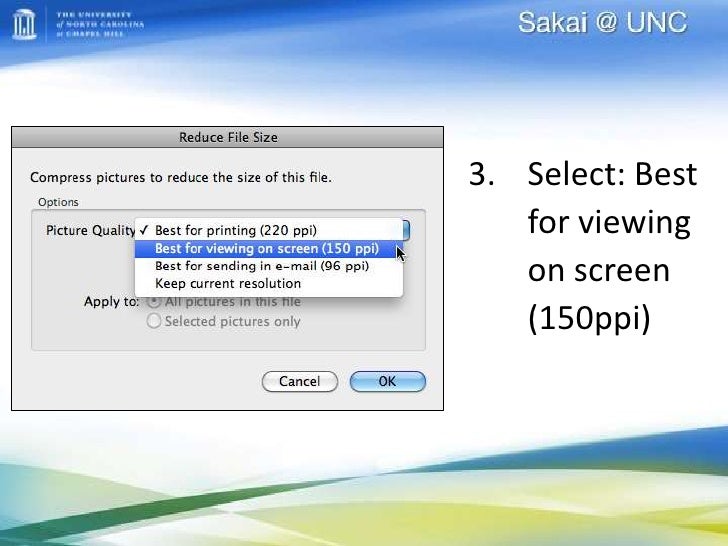This screenshot has height=546, width=728.
Task: Click the Compress pictures description text
Action: 181,177
